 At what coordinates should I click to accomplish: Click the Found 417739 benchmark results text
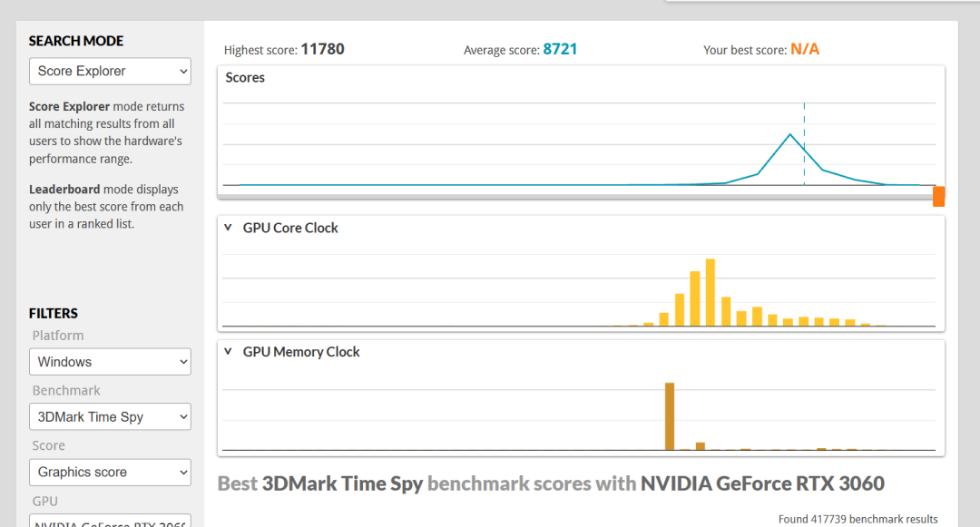(x=857, y=519)
